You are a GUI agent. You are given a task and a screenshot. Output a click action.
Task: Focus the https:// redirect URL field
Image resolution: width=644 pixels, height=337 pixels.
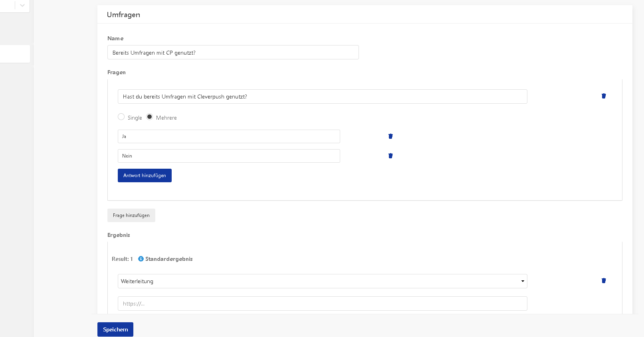[322, 303]
